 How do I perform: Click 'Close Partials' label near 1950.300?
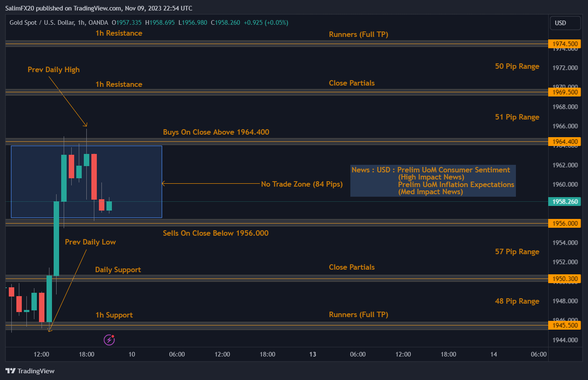point(352,267)
